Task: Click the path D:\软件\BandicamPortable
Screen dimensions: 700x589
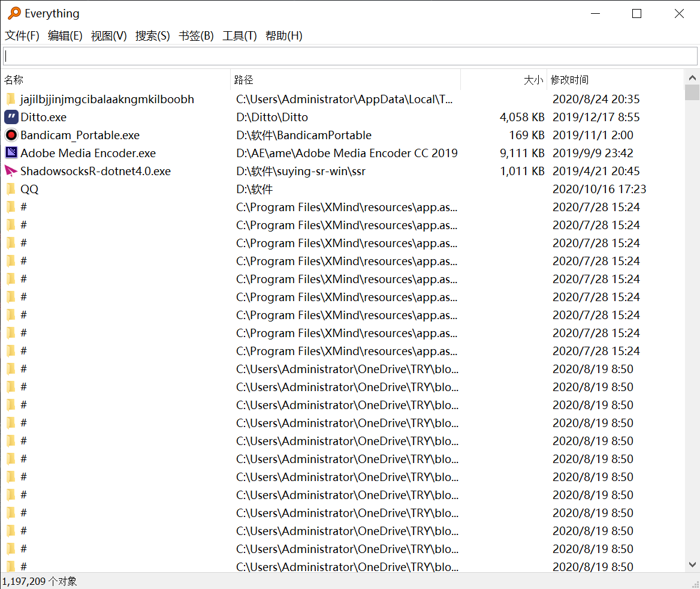Action: 304,135
